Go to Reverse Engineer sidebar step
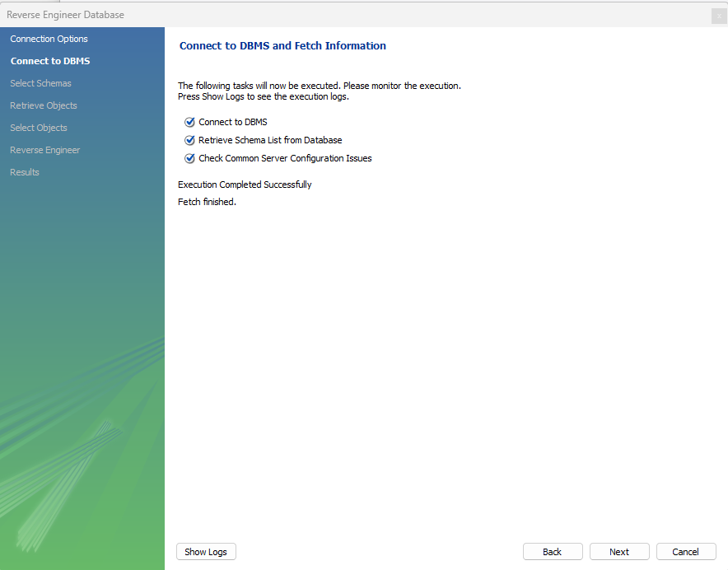 coord(44,150)
